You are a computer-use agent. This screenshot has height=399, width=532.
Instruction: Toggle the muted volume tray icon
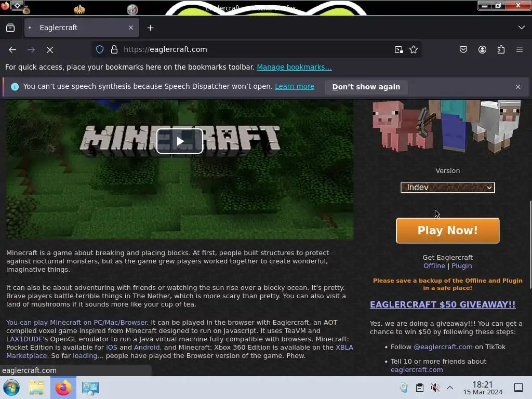pos(435,388)
